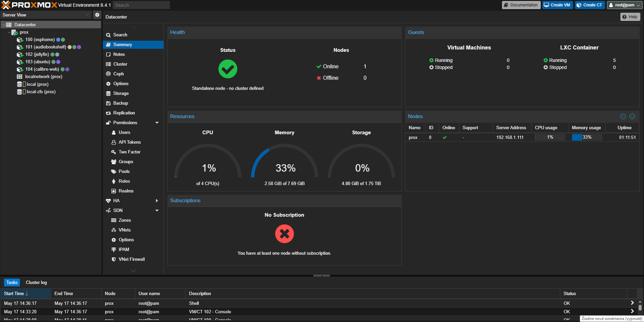Focus the top search field
644x322 pixels.
141,5
